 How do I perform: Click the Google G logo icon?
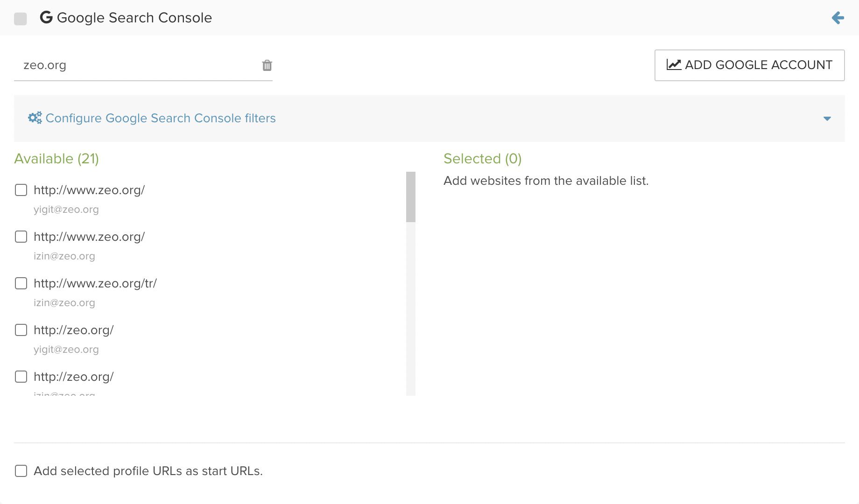tap(46, 17)
